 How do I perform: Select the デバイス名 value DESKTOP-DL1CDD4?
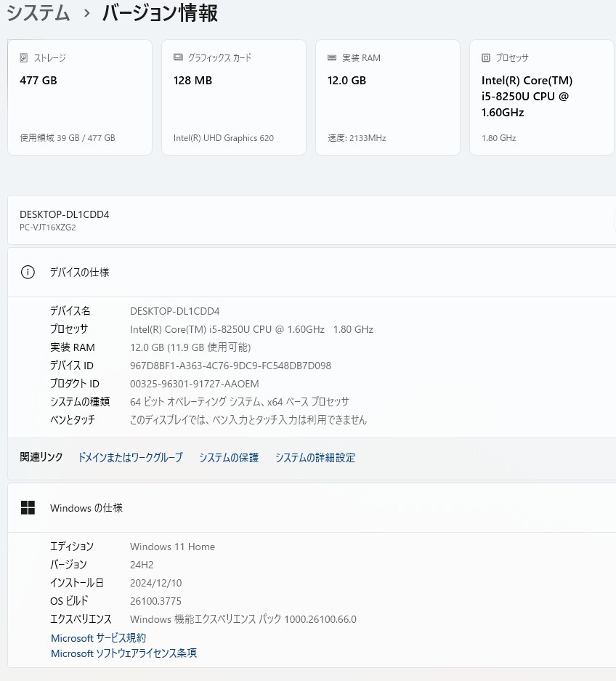tap(174, 311)
